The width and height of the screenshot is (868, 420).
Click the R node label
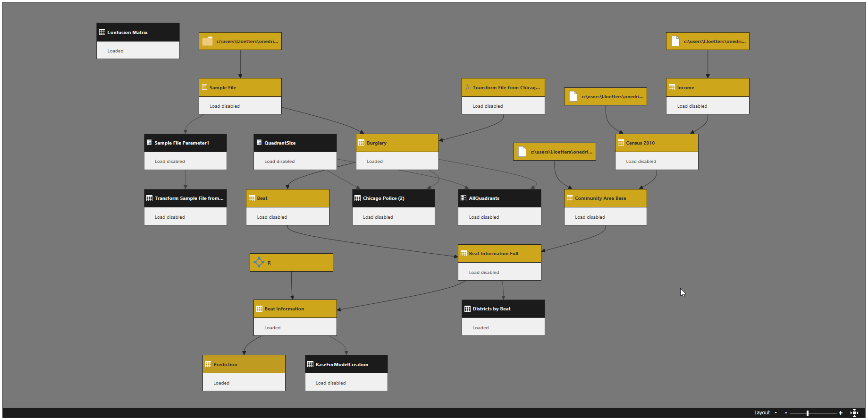(x=269, y=263)
